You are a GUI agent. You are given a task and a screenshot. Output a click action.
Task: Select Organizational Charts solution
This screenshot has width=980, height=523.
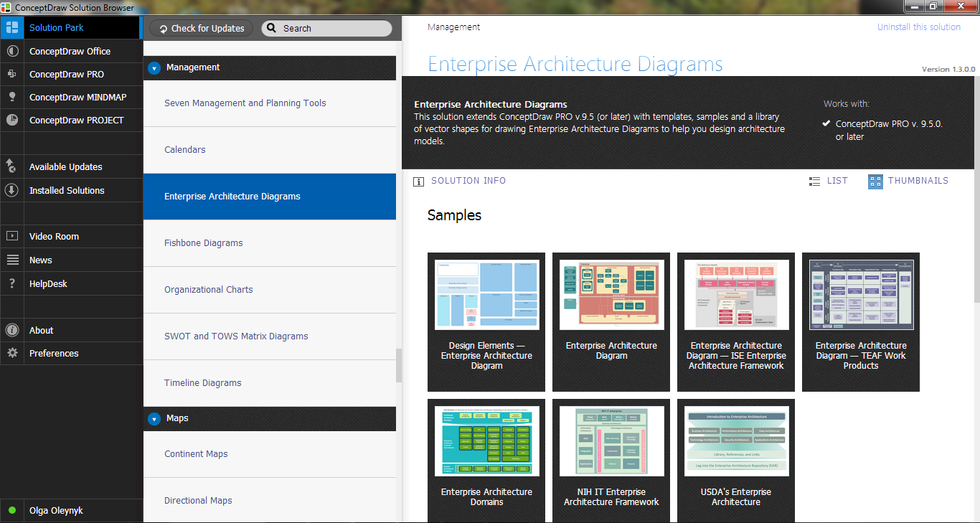point(270,290)
